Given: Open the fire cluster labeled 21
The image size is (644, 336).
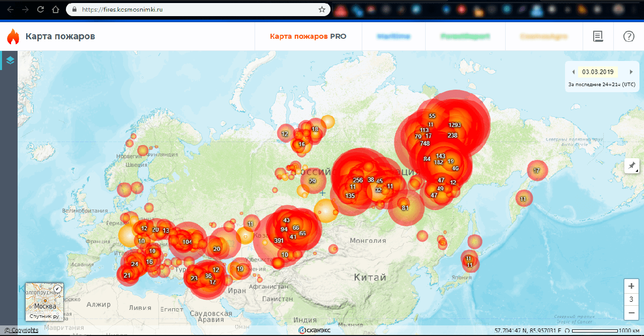Looking at the screenshot, I should click(127, 275).
